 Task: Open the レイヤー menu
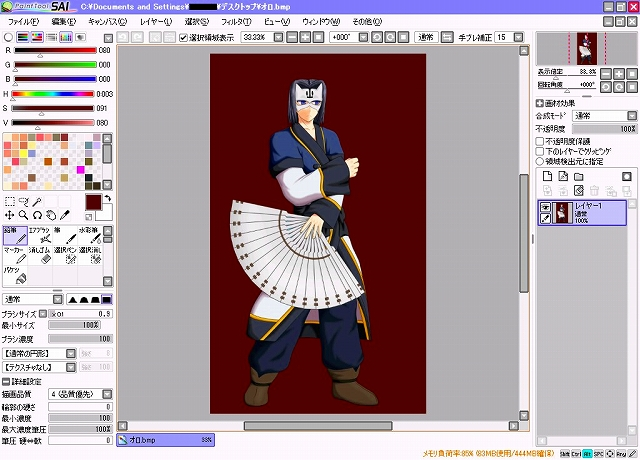click(x=155, y=20)
